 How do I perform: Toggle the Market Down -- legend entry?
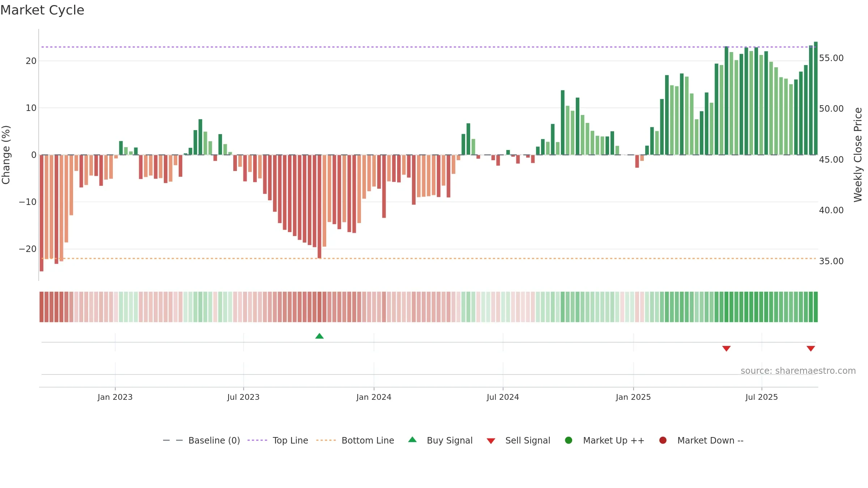(701, 440)
